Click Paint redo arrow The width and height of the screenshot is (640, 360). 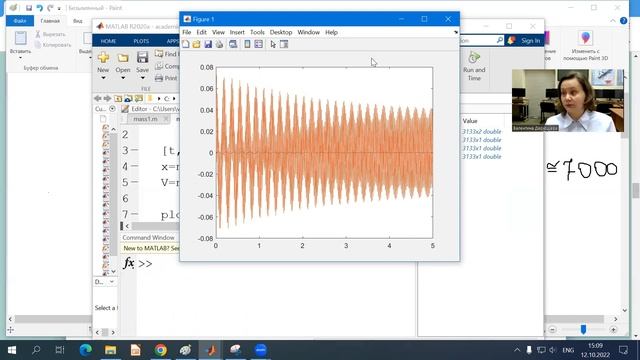[50, 8]
